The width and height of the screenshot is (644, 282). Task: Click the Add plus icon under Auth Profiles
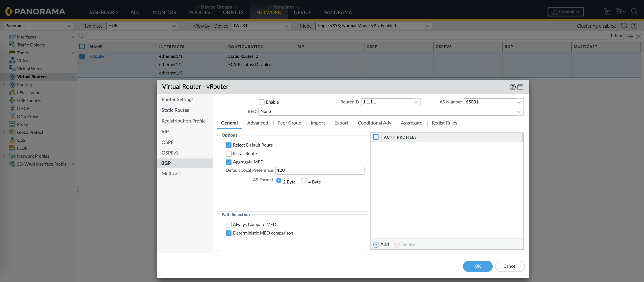coord(376,244)
